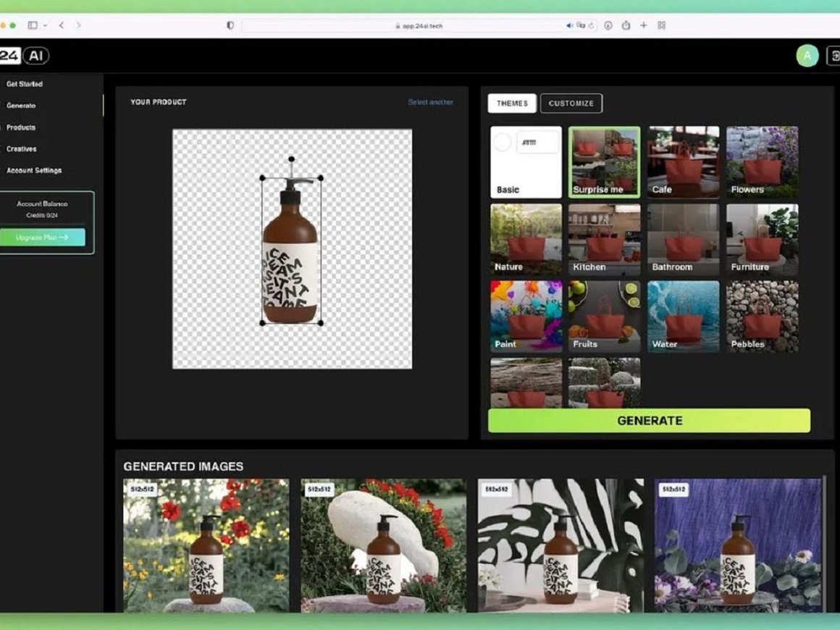Show the Safari tab overview grid

click(x=661, y=25)
